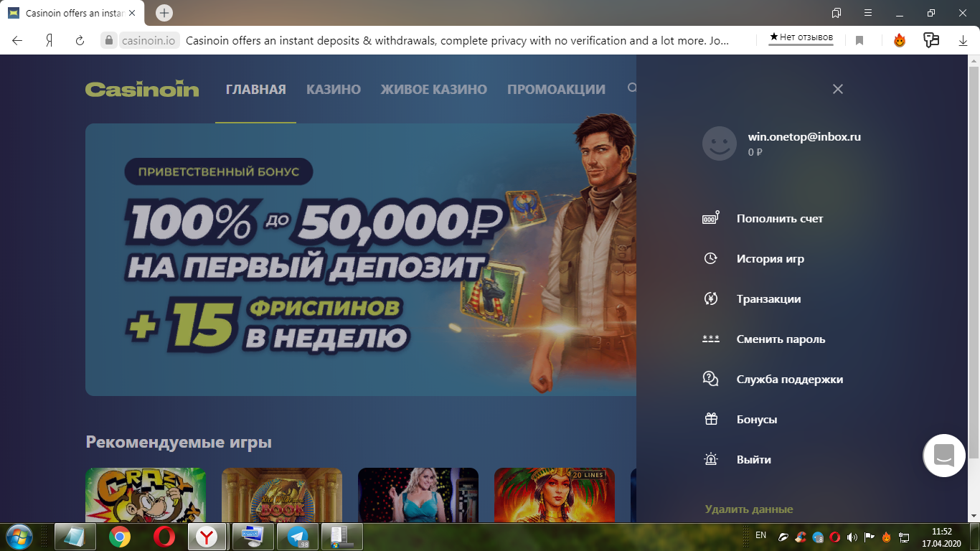980x551 pixels.
Task: Open the Yandex Disk saucer tray icon
Action: pos(784,537)
